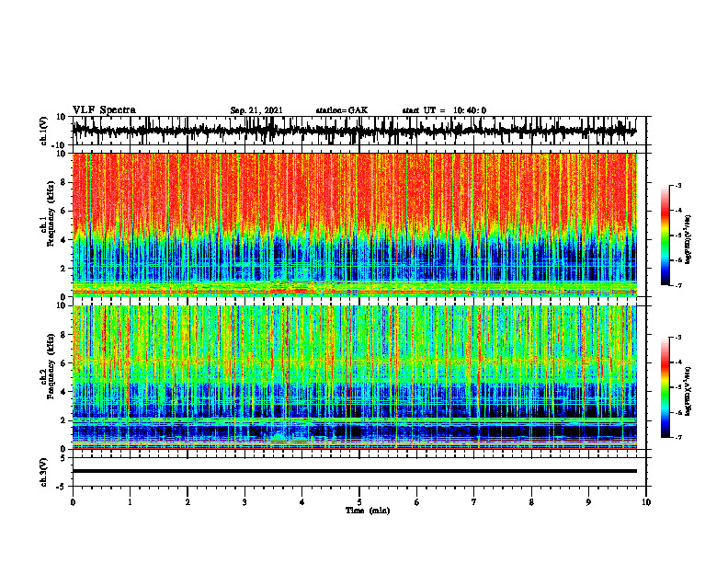Click the "8" kHz tick of ch.2 spectrogram
Viewport: 728px width, 563px height.
coord(64,335)
